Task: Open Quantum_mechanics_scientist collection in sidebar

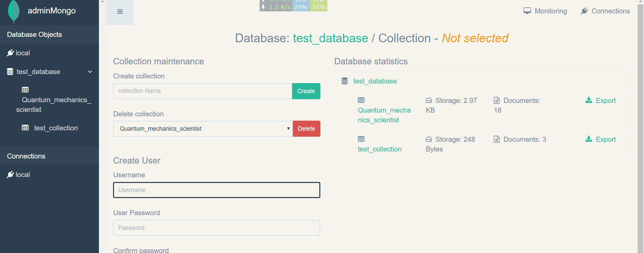Action: pyautogui.click(x=54, y=105)
